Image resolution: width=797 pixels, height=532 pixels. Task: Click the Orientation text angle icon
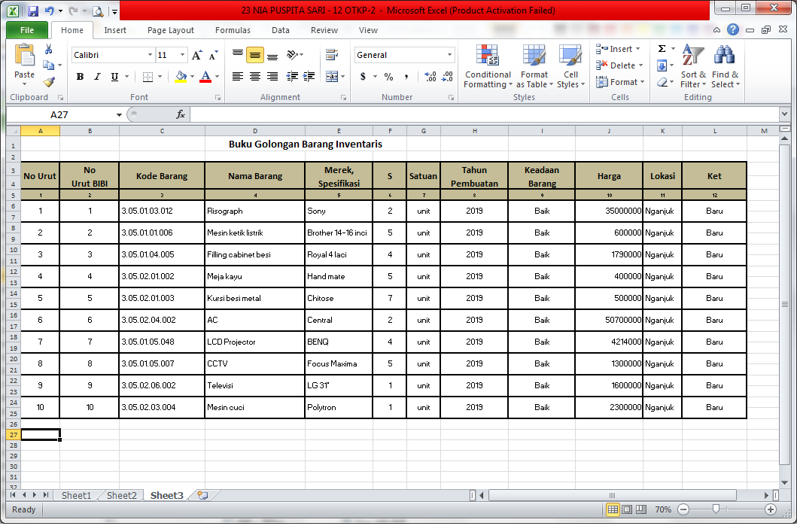click(293, 55)
